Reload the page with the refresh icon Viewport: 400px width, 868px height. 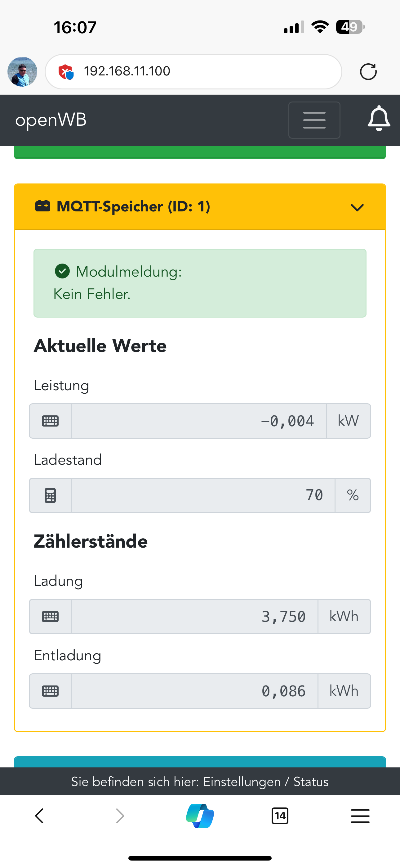coord(368,72)
